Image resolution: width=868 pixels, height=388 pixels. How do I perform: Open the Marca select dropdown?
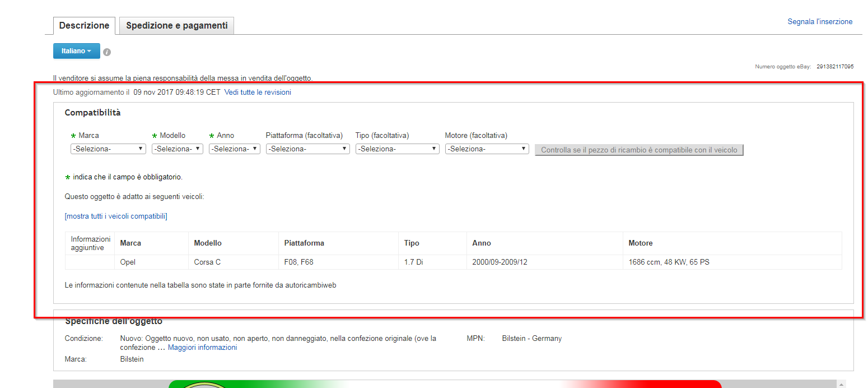(x=108, y=149)
